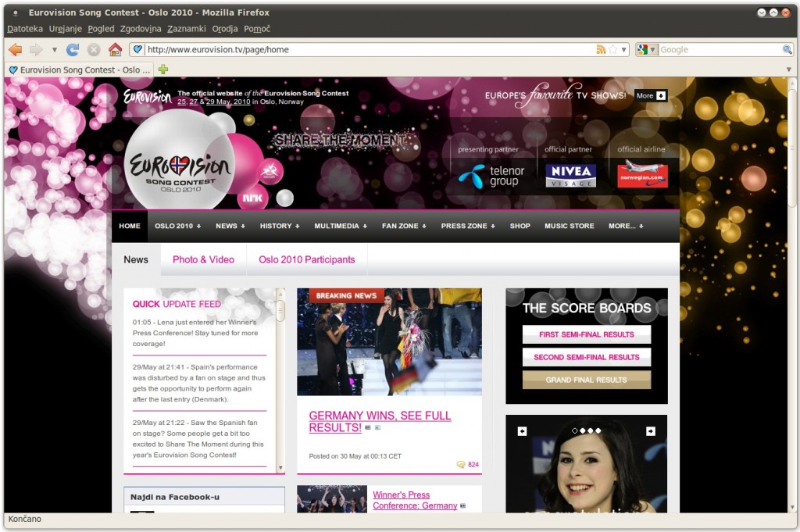Click the NIVEA Visage partner logo
This screenshot has height=532, width=800.
571,176
